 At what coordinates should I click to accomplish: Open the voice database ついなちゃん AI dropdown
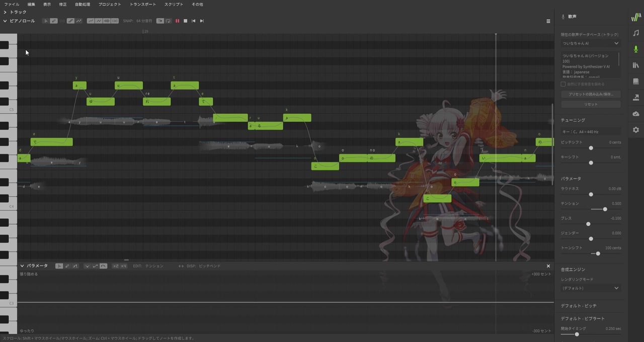[x=591, y=43]
